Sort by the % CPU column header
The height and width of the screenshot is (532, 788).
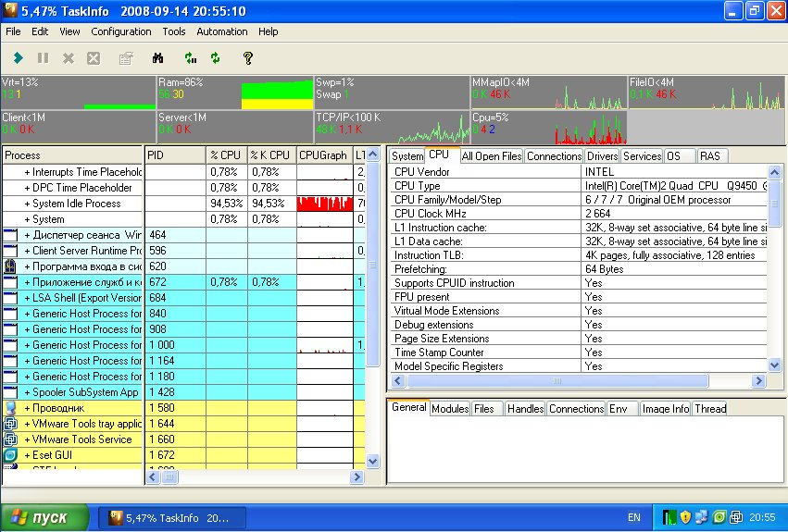point(226,155)
